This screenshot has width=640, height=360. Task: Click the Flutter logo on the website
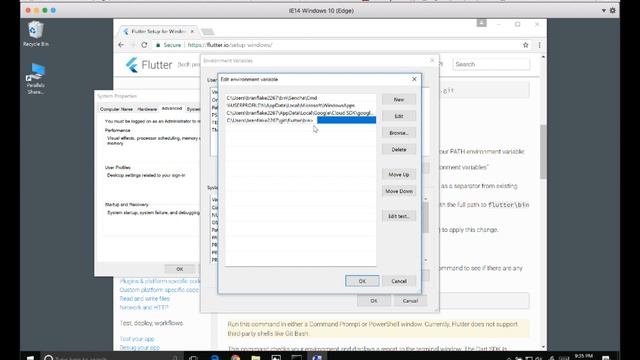[x=149, y=65]
